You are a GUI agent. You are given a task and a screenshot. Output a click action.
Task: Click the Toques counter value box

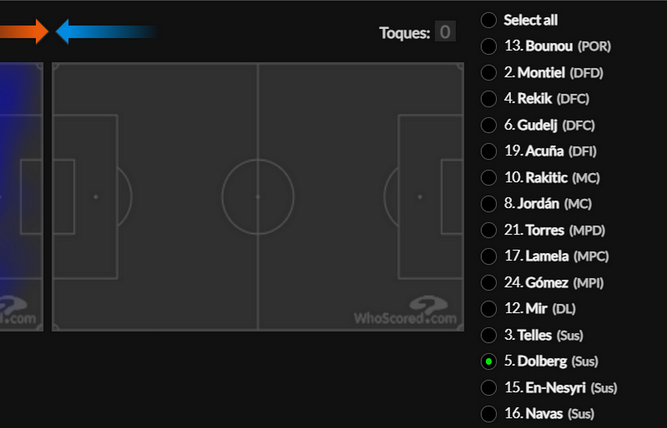point(445,32)
